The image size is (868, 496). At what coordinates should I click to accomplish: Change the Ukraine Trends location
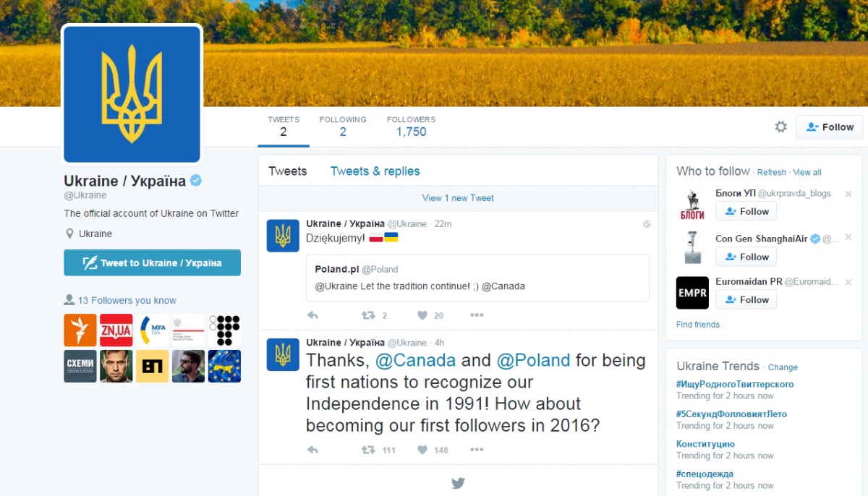783,367
